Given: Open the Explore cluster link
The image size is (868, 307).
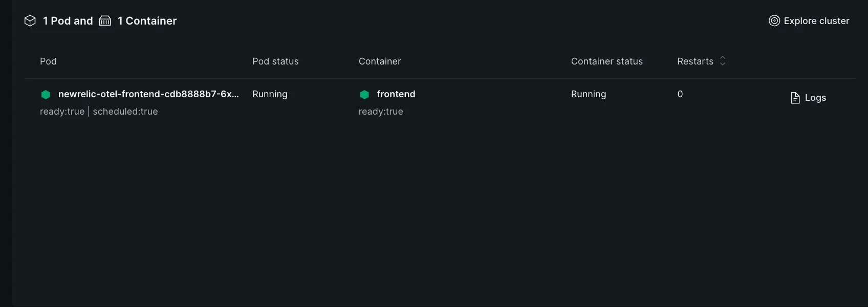Looking at the screenshot, I should [x=816, y=21].
